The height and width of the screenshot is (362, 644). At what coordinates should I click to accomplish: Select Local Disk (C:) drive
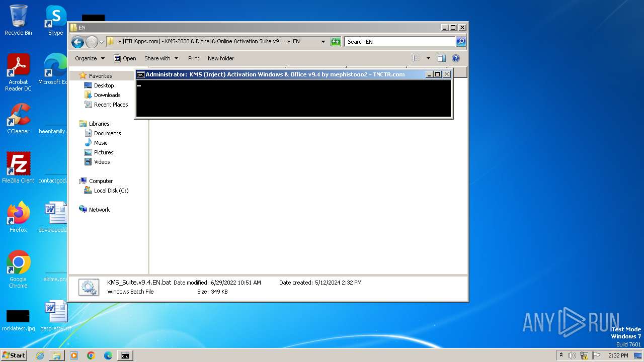(111, 191)
